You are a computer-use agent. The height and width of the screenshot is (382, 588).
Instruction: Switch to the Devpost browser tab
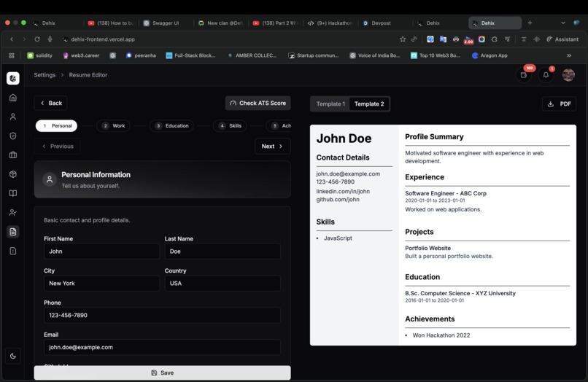[381, 23]
